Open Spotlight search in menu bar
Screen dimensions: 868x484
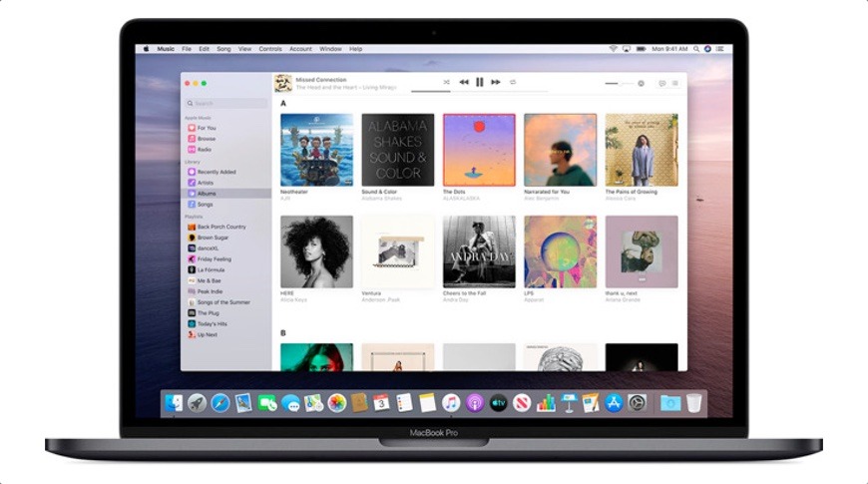(696, 49)
